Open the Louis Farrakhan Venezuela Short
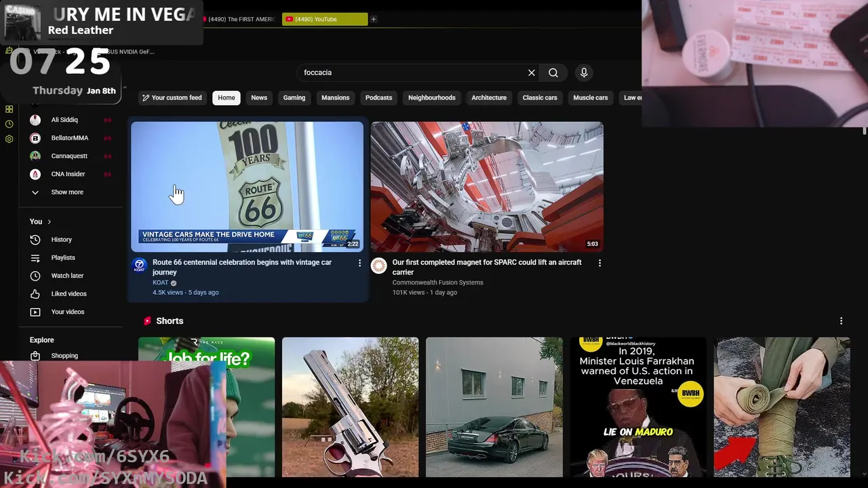868x488 pixels. click(638, 407)
